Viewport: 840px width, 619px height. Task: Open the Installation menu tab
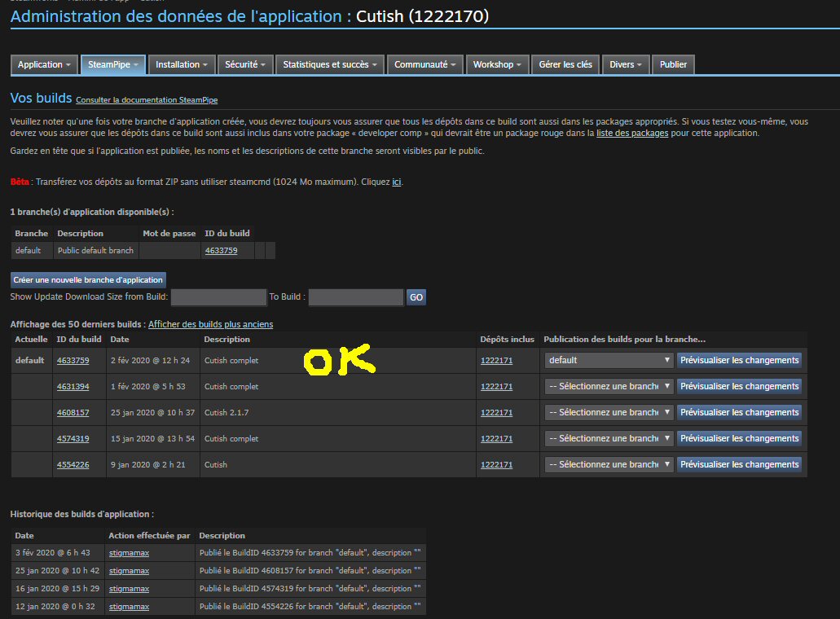coord(182,64)
